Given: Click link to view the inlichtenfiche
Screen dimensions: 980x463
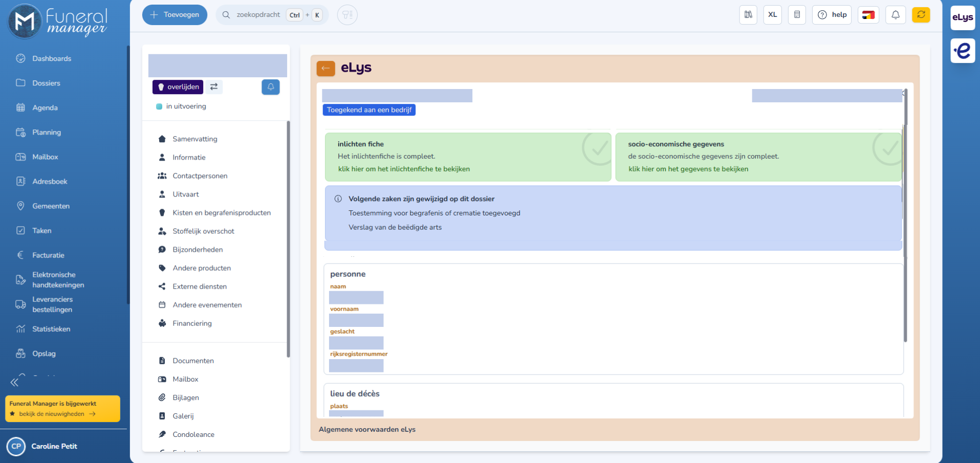Looking at the screenshot, I should coord(404,169).
